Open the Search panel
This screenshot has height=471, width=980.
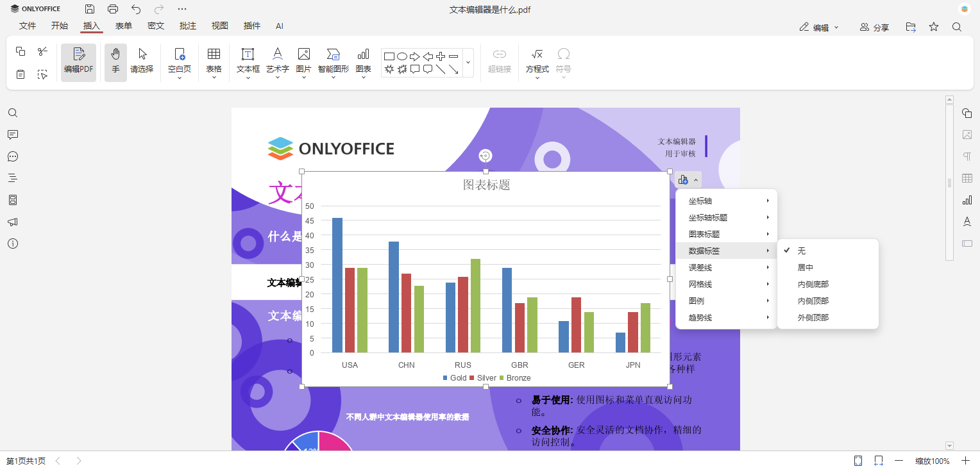[13, 113]
